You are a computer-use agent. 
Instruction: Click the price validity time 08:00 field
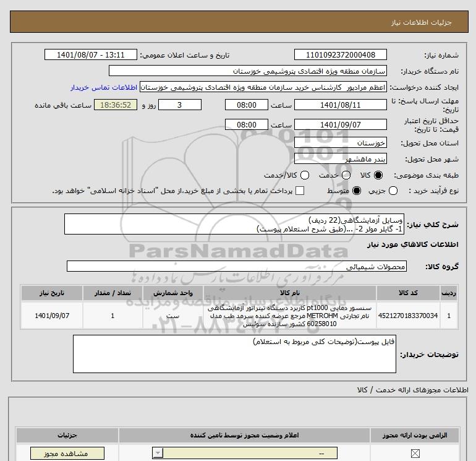247,124
